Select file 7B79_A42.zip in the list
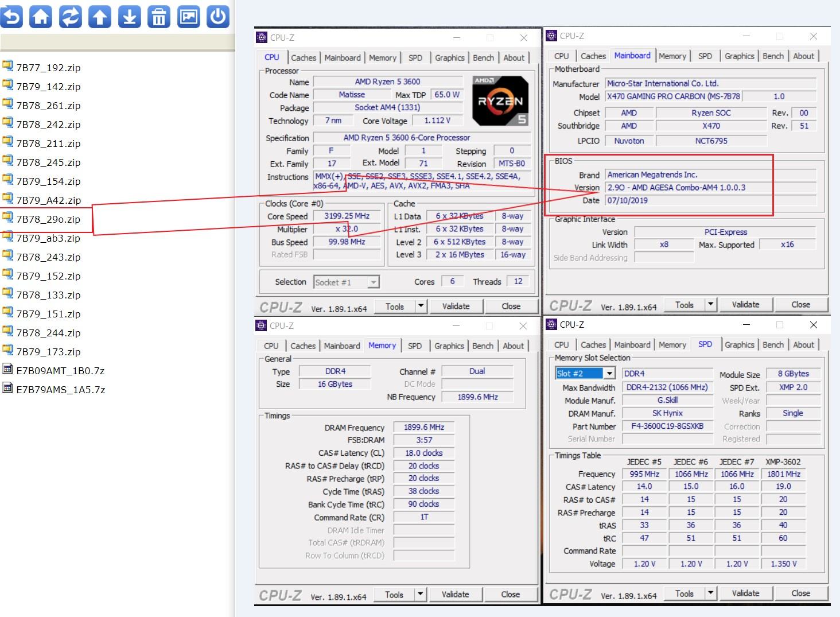840x617 pixels. coord(49,200)
